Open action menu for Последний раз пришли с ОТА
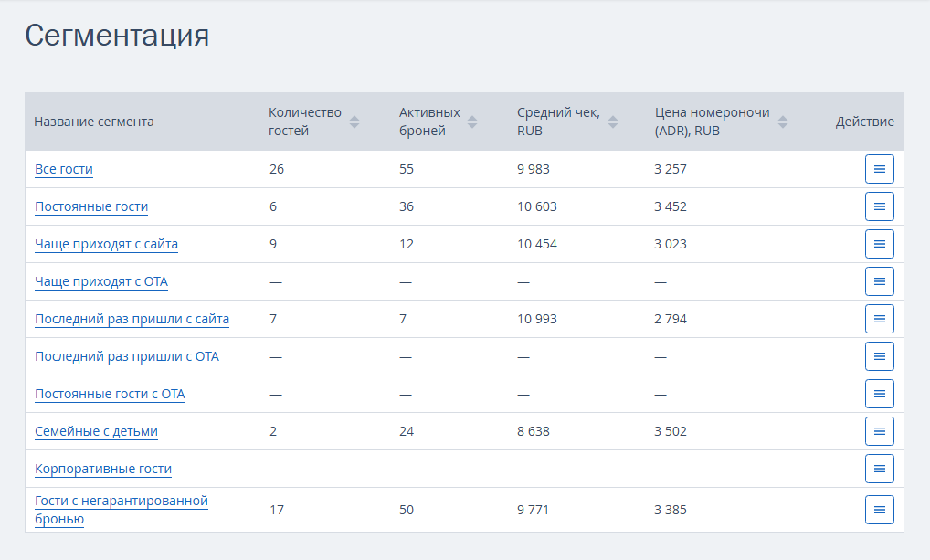Image resolution: width=930 pixels, height=560 pixels. 879,356
